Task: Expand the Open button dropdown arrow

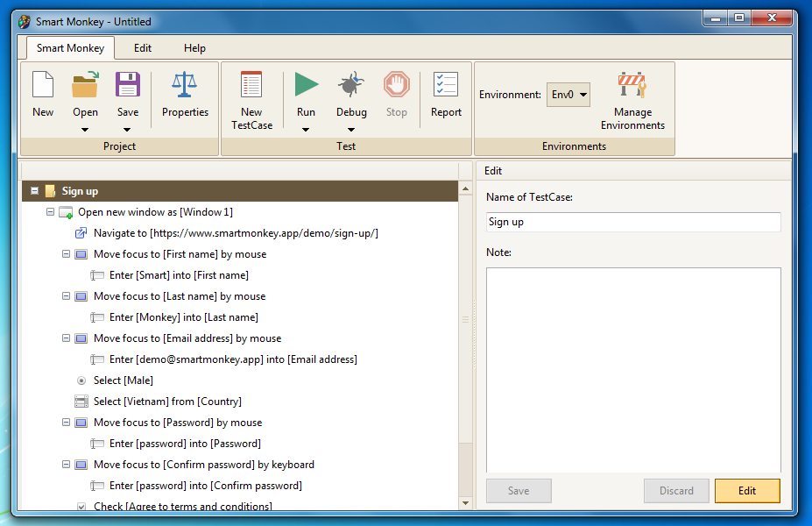Action: coord(85,130)
